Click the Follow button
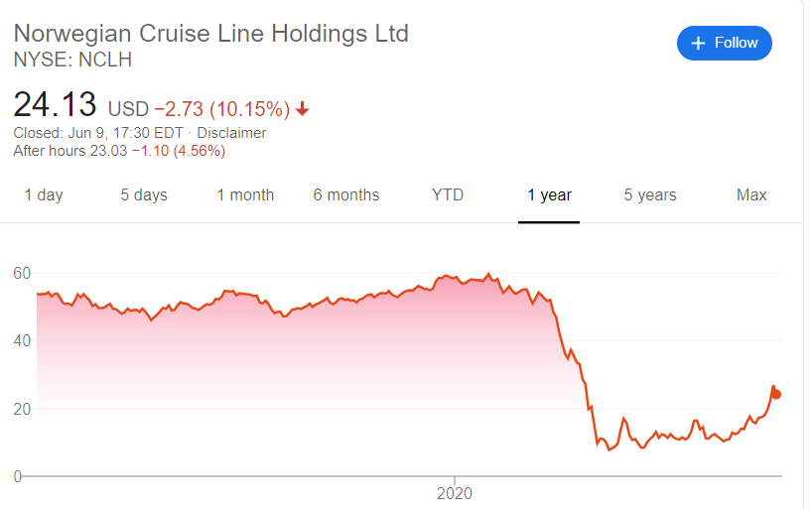The image size is (812, 509). click(x=724, y=43)
